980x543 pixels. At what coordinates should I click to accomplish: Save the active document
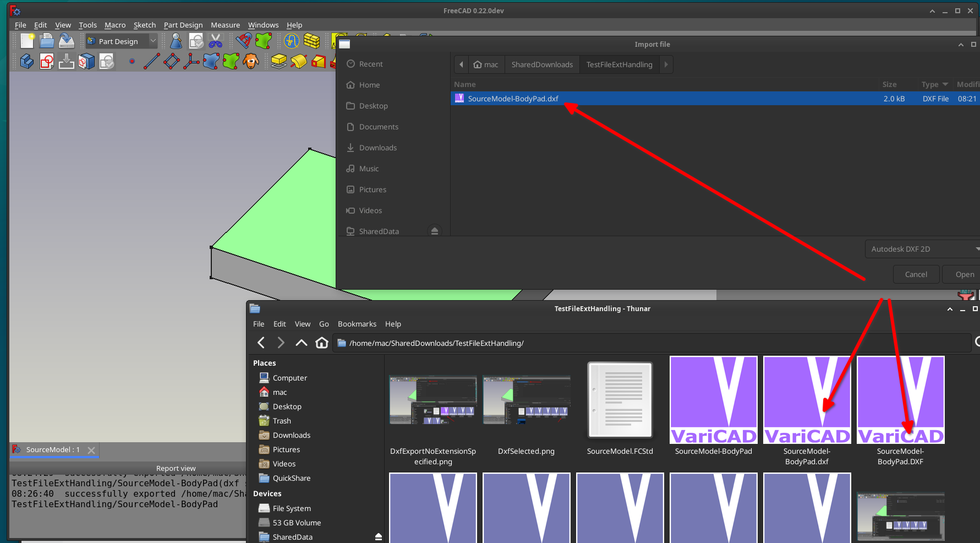click(x=66, y=41)
